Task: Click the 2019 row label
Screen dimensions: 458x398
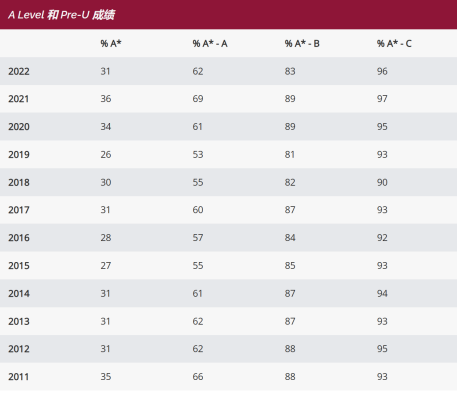Action: pyautogui.click(x=19, y=155)
